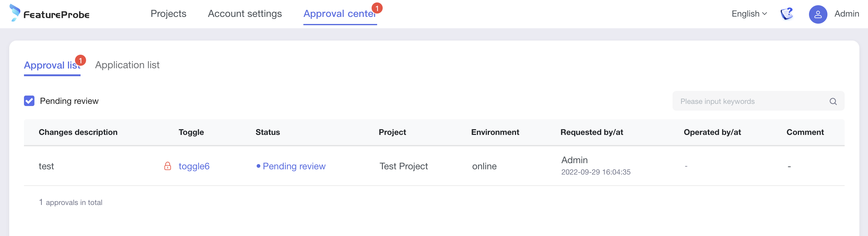
Task: Open the help question-mark icon
Action: pos(787,14)
